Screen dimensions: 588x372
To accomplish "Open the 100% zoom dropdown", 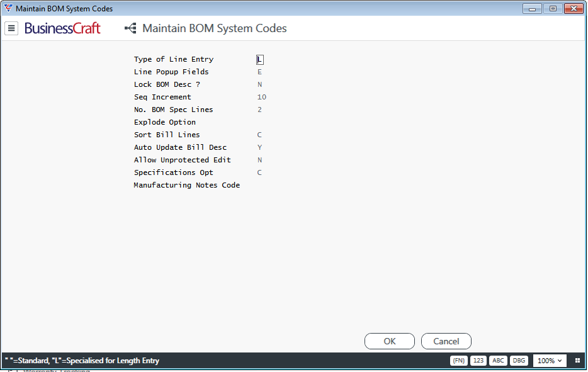I will click(550, 361).
